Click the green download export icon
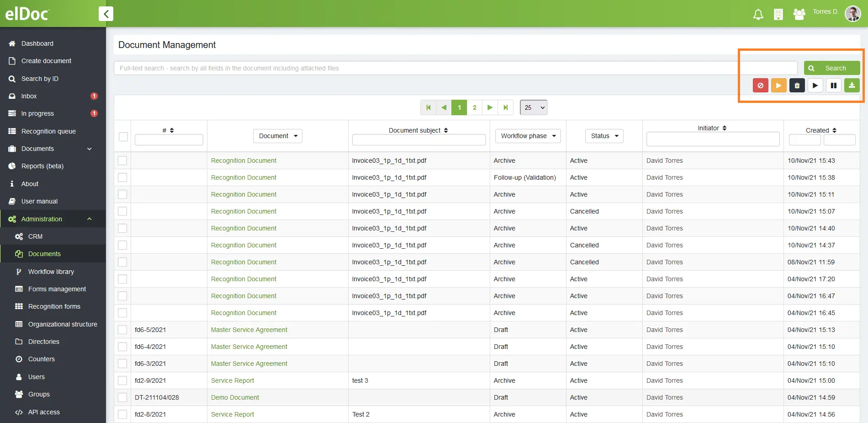The image size is (868, 423). (852, 86)
